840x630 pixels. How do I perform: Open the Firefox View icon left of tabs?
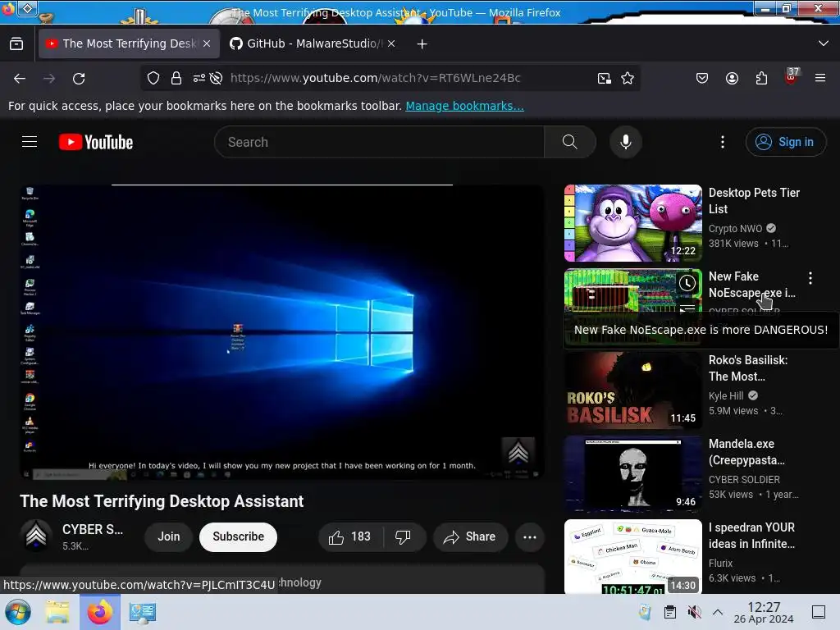[16, 44]
